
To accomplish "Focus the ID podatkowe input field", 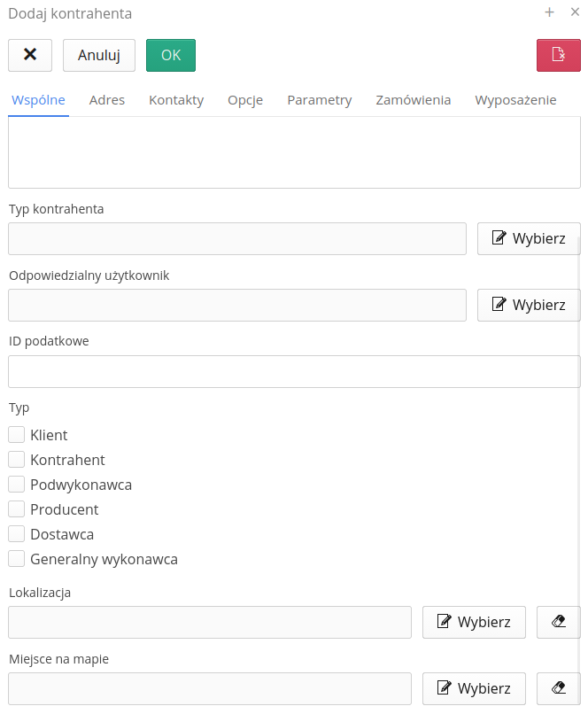I will tap(294, 371).
